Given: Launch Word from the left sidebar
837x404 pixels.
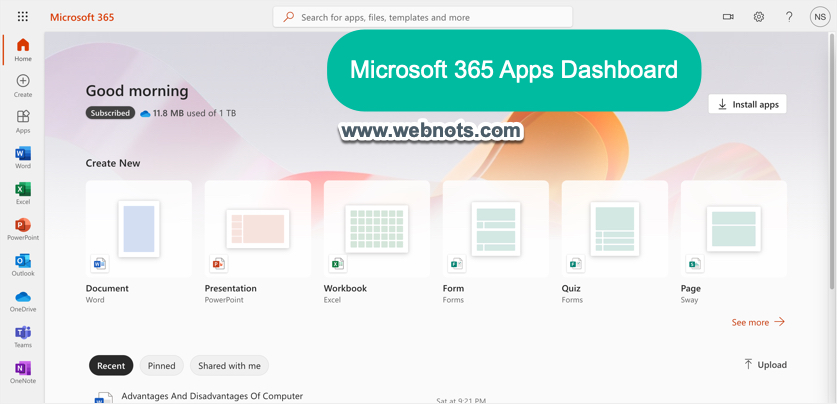Looking at the screenshot, I should click(23, 157).
